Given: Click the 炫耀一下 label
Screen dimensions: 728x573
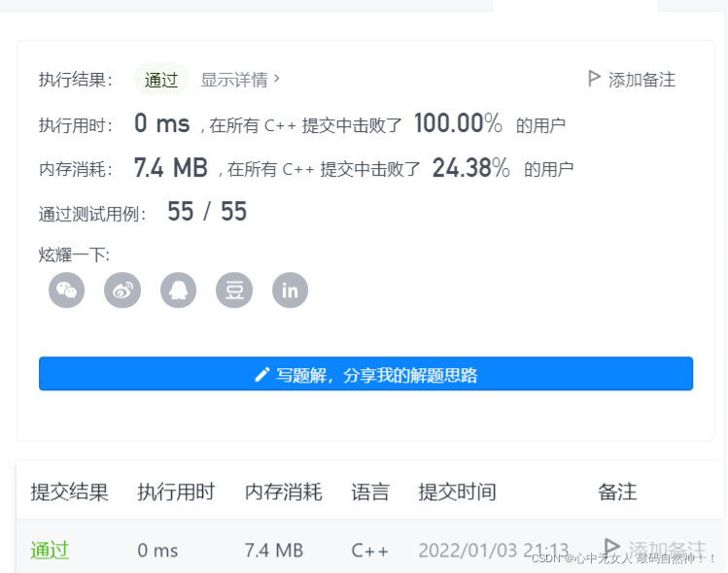Looking at the screenshot, I should [x=74, y=254].
